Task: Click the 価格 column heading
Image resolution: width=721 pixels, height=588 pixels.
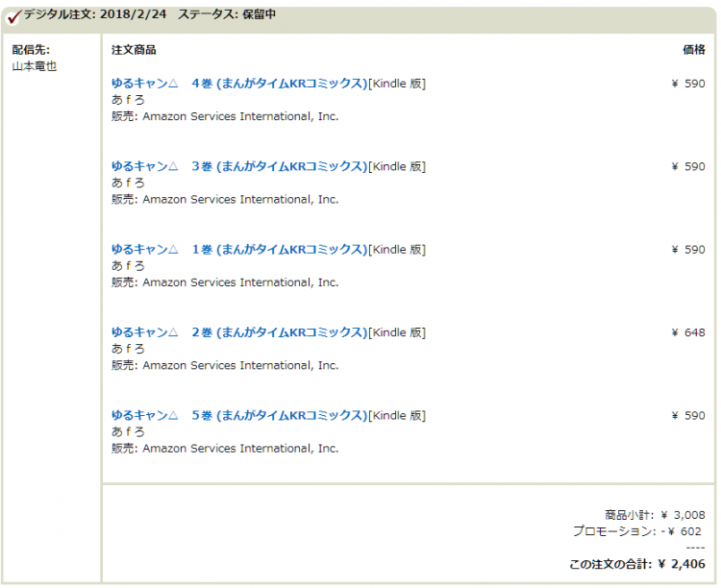Action: tap(694, 50)
